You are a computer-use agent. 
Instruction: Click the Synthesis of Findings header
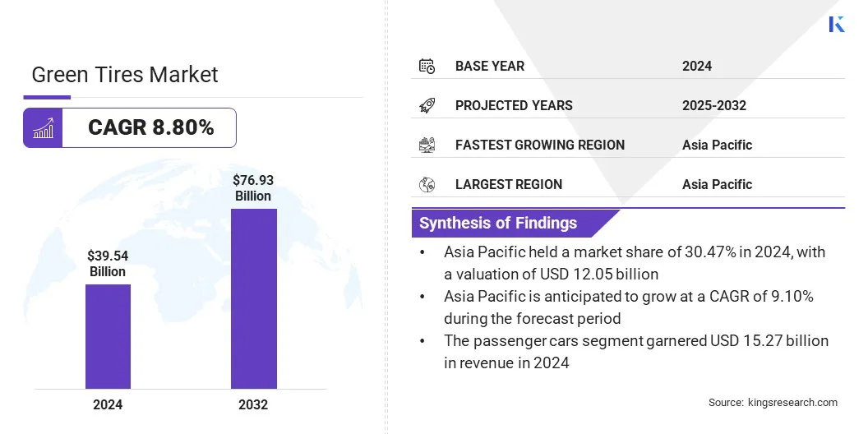point(498,223)
